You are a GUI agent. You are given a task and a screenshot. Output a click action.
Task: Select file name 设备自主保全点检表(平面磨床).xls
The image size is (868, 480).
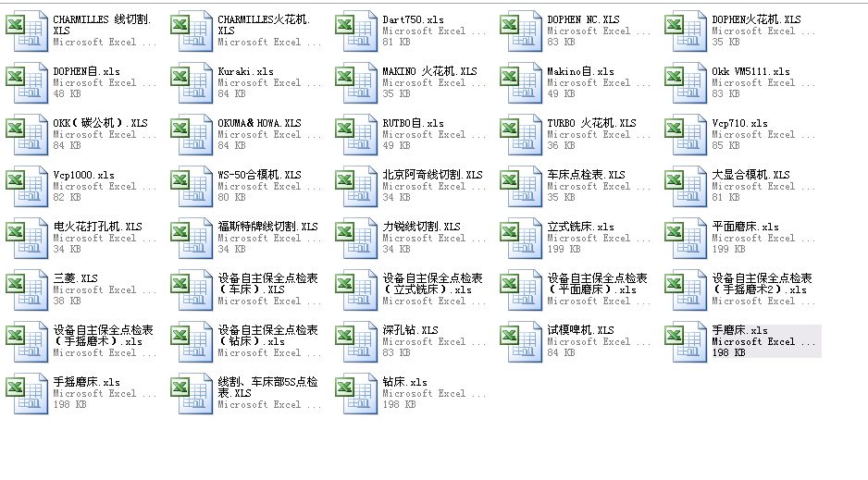[x=597, y=284]
